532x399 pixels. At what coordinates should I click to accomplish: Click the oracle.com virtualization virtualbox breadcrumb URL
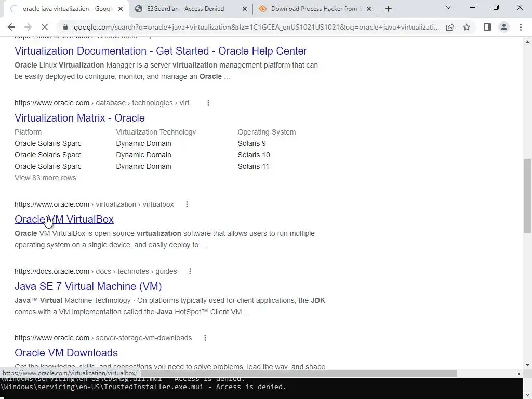click(95, 204)
